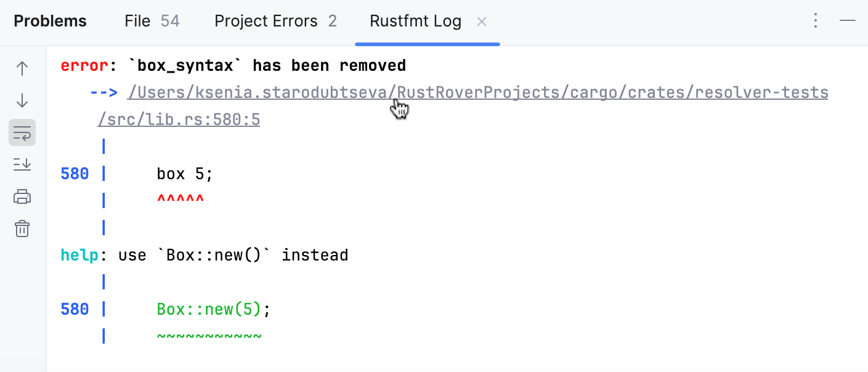Toggle scroll to end behavior
This screenshot has width=868, height=372.
point(22,164)
